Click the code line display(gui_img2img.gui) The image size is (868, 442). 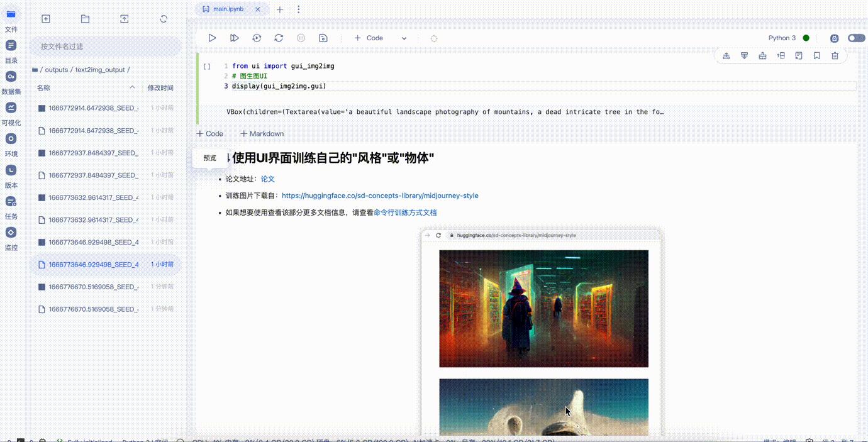(279, 86)
